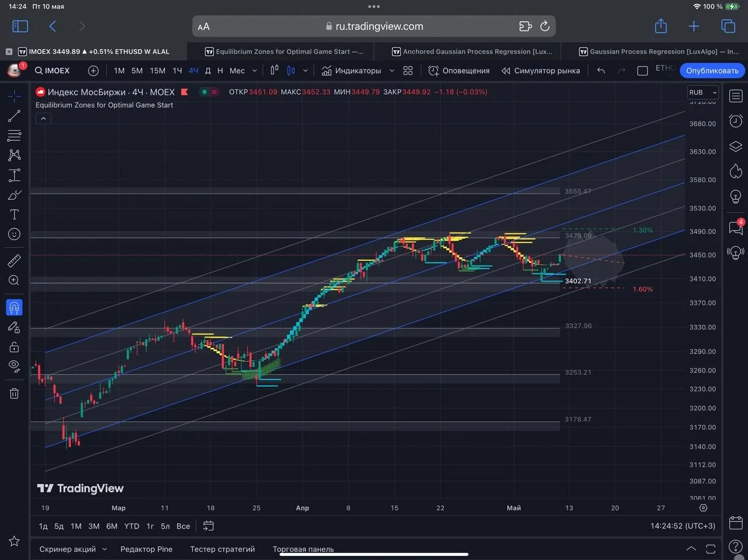Collapse the indicator legend chevron

click(43, 118)
